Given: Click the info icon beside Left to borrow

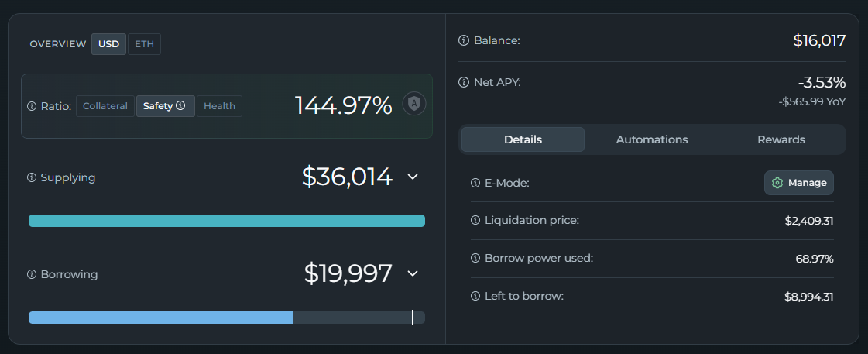Looking at the screenshot, I should point(475,296).
